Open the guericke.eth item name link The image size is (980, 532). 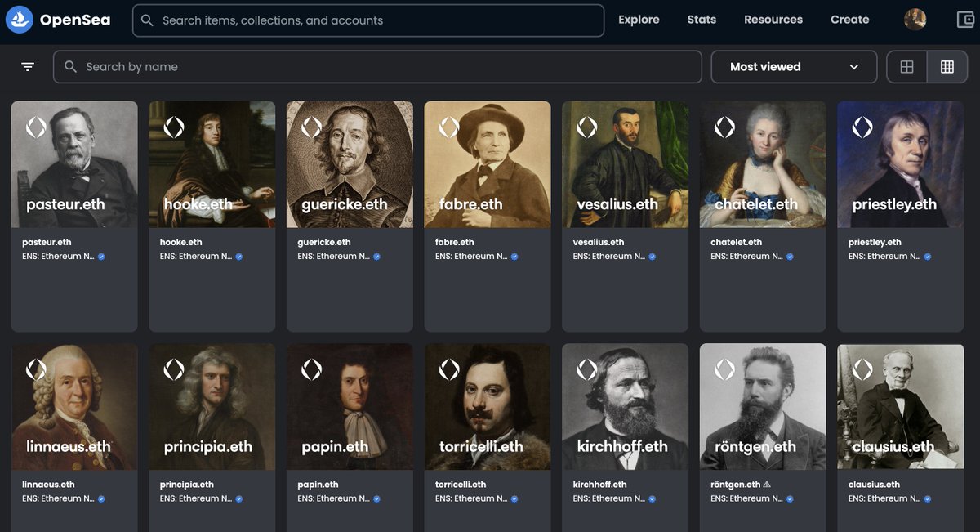tap(324, 242)
